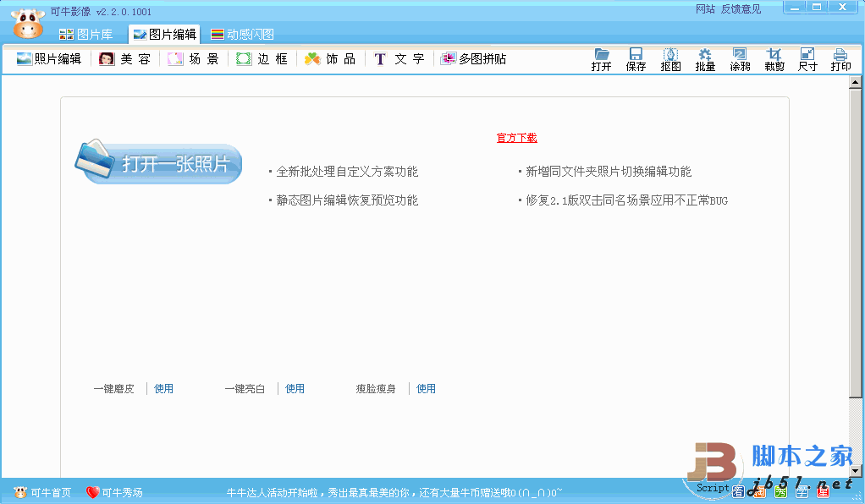865x504 pixels.
Task: Click the 打印 print icon
Action: pyautogui.click(x=840, y=59)
